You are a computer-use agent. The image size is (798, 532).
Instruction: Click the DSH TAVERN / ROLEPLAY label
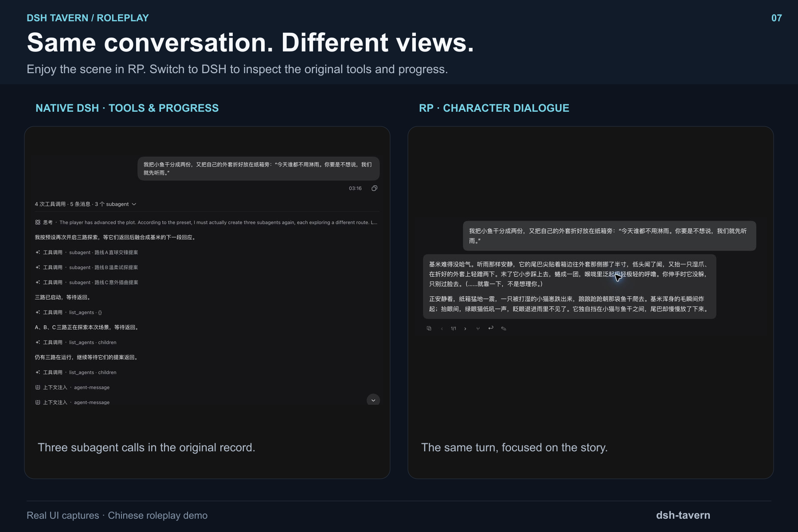point(88,18)
